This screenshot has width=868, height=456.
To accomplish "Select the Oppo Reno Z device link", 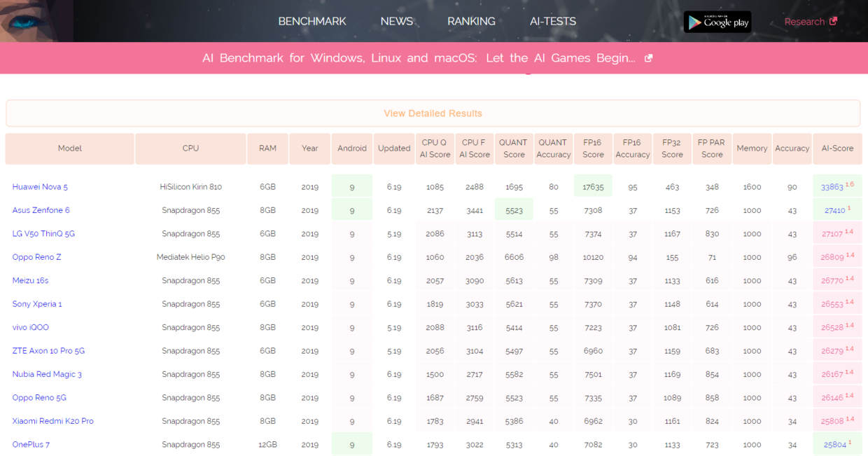I will pos(36,257).
